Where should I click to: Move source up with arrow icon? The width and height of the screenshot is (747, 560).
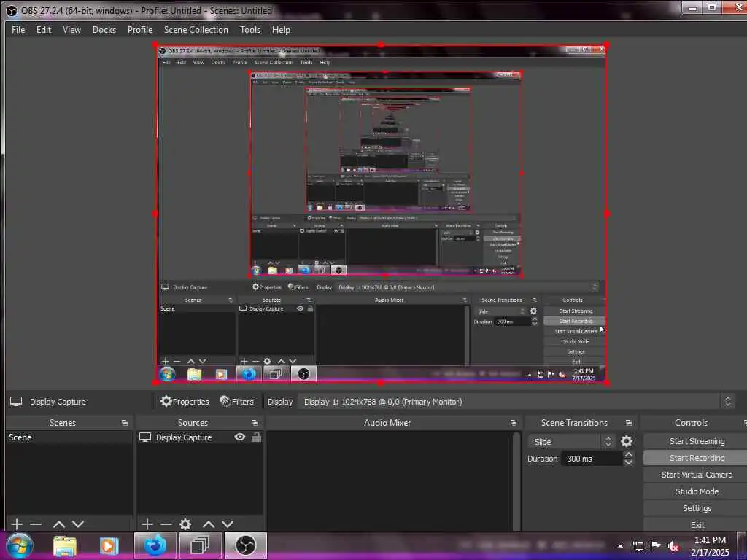tap(209, 524)
